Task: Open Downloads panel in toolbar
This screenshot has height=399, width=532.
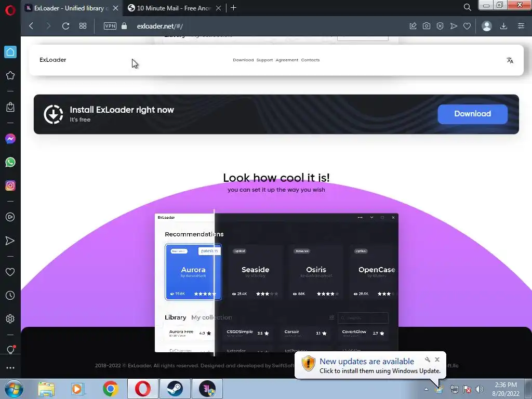Action: (503, 26)
